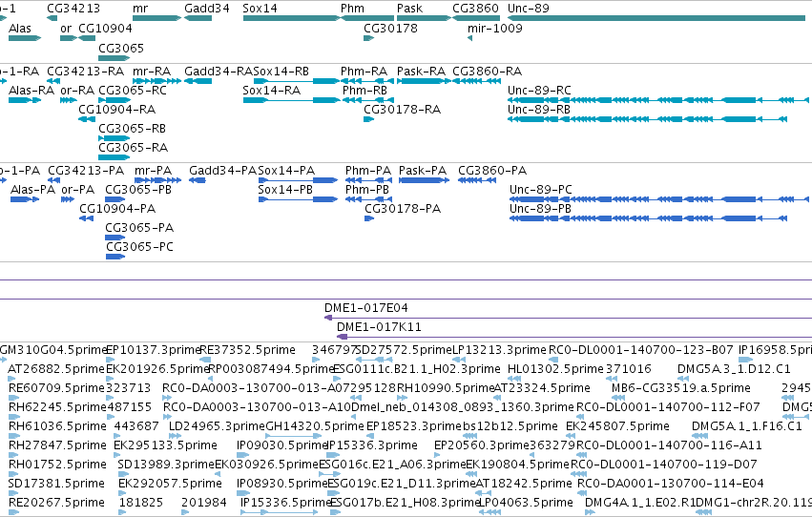Select the CG3860 gene label
This screenshot has width=812, height=517.
(475, 9)
